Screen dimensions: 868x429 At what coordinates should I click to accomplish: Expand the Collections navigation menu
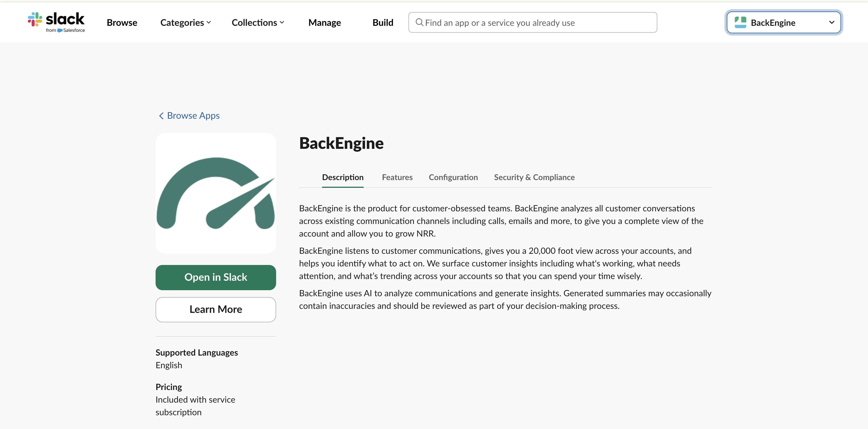pyautogui.click(x=258, y=22)
